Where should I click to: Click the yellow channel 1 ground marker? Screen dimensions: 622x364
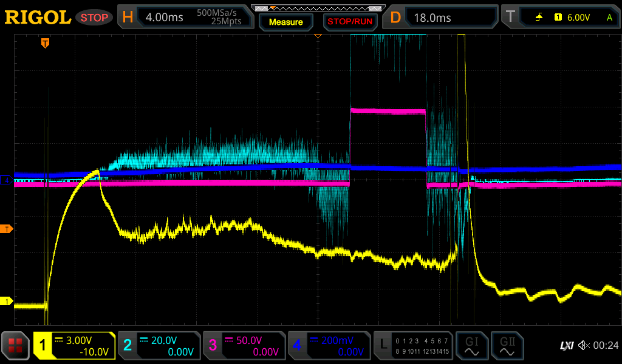pyautogui.click(x=8, y=302)
